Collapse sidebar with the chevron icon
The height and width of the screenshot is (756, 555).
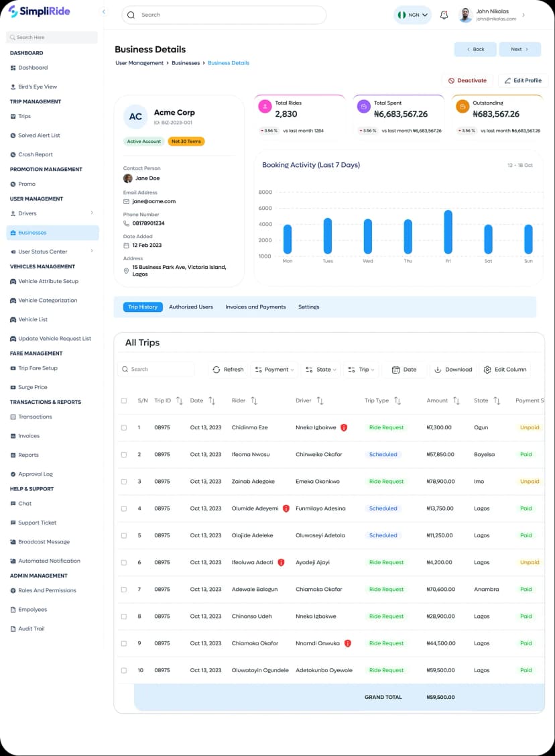pyautogui.click(x=104, y=11)
